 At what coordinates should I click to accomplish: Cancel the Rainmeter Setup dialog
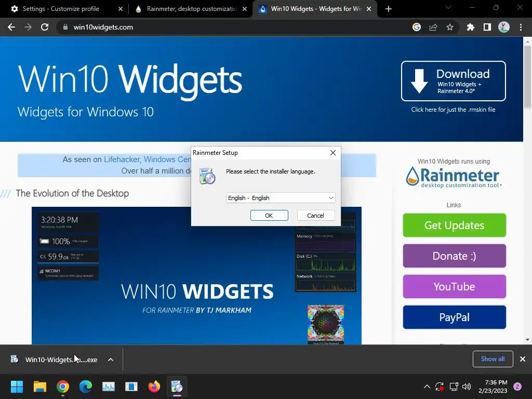coord(315,216)
